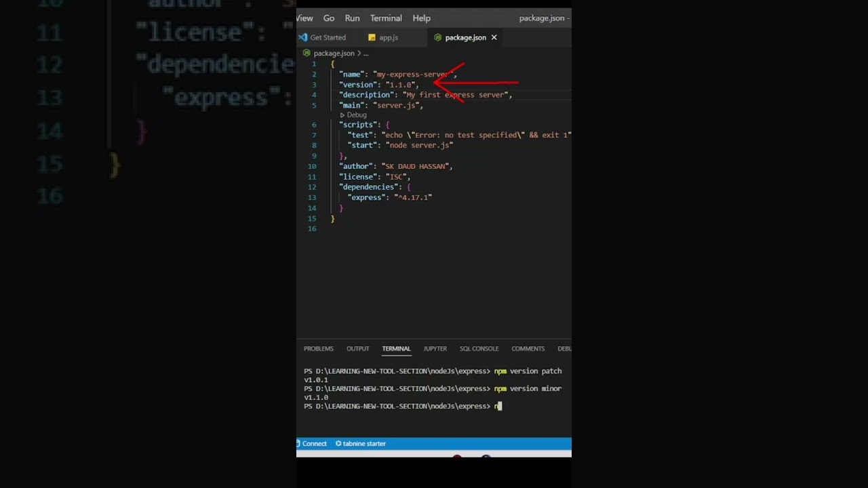Click the JS file icon on app.js tab
The height and width of the screenshot is (488, 868).
click(372, 37)
